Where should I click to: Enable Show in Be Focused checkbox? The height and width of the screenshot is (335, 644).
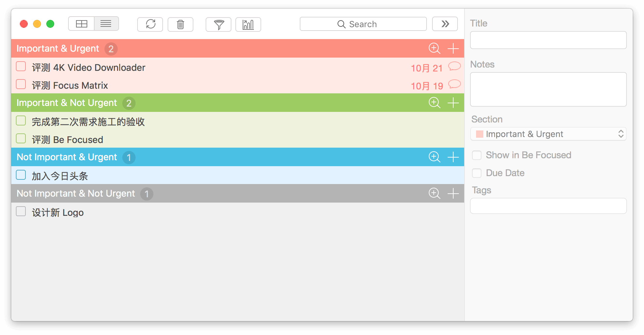[477, 155]
